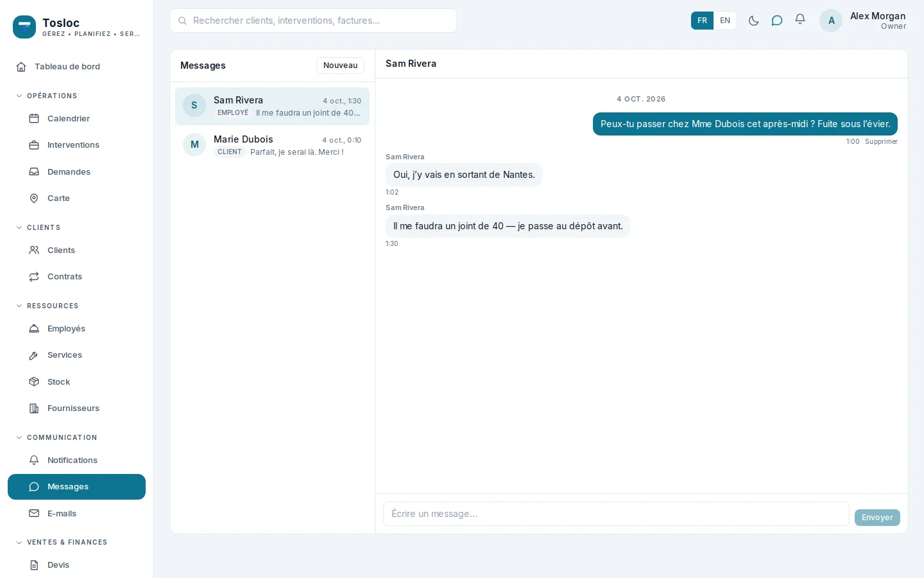This screenshot has width=924, height=578.
Task: Open the Contrats repeat icon
Action: [x=34, y=277]
